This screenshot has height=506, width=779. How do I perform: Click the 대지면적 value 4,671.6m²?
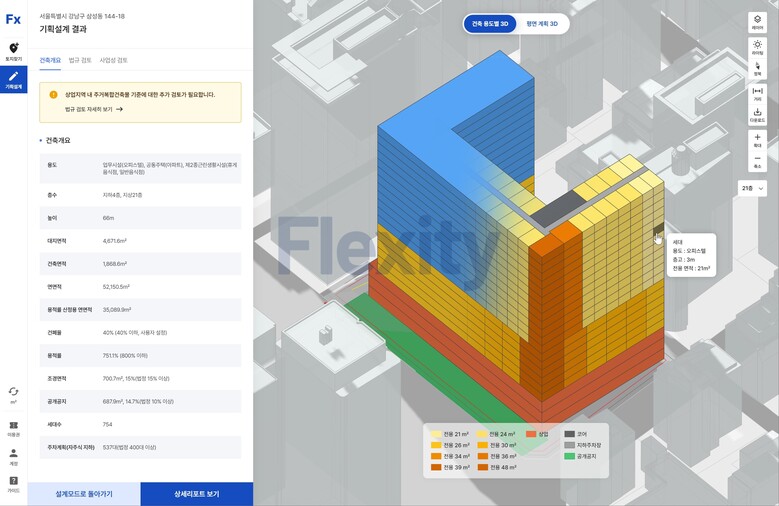(114, 241)
